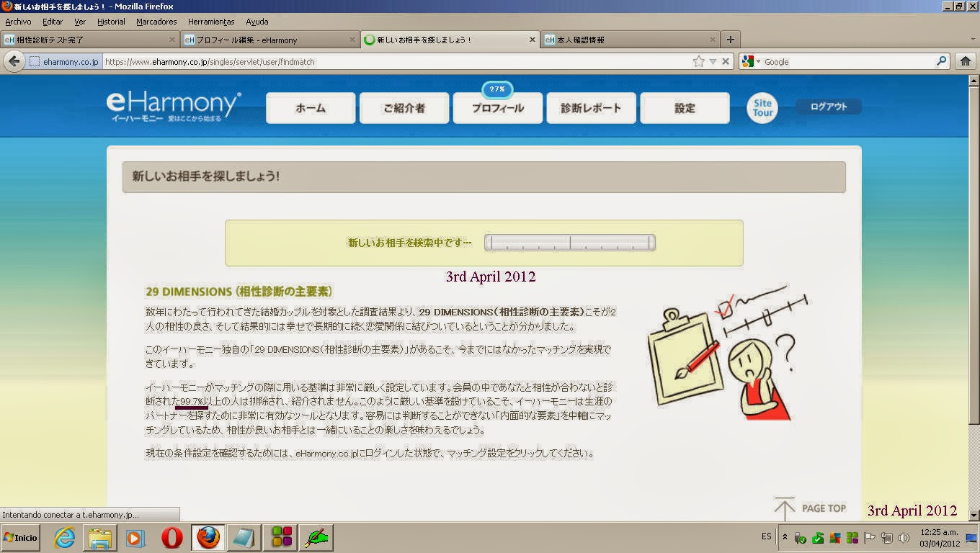Click the Firefox taskbar button
The image size is (980, 553).
click(x=208, y=538)
